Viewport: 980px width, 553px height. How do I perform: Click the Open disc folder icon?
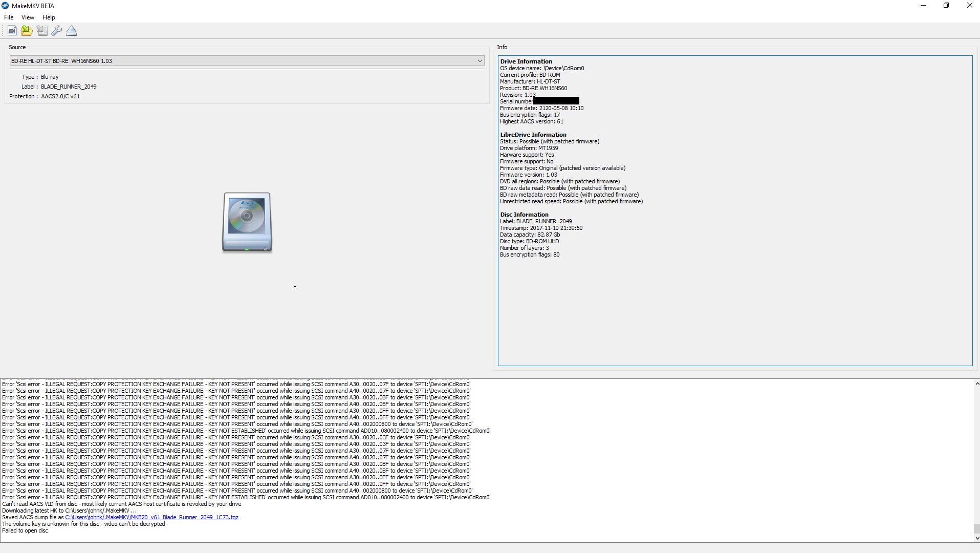[x=27, y=31]
